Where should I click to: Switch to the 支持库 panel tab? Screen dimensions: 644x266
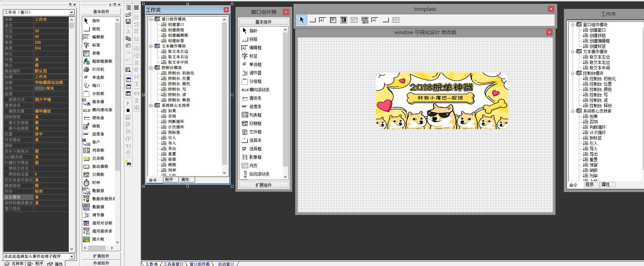14,264
